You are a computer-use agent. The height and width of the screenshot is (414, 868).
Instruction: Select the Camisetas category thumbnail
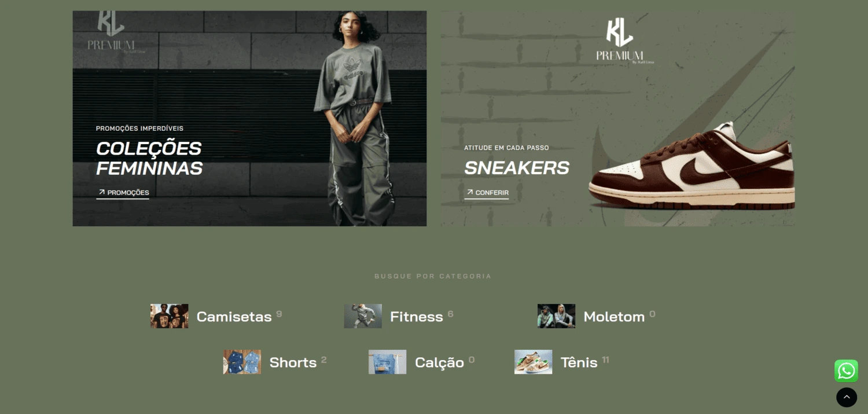click(x=170, y=316)
